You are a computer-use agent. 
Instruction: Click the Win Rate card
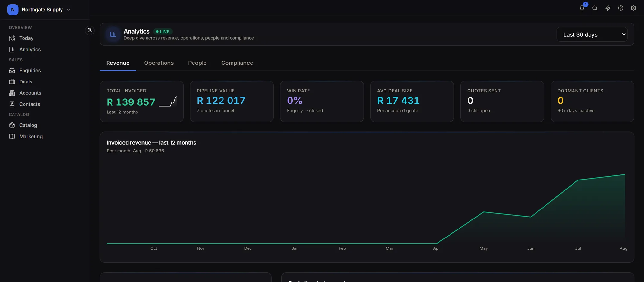[322, 101]
